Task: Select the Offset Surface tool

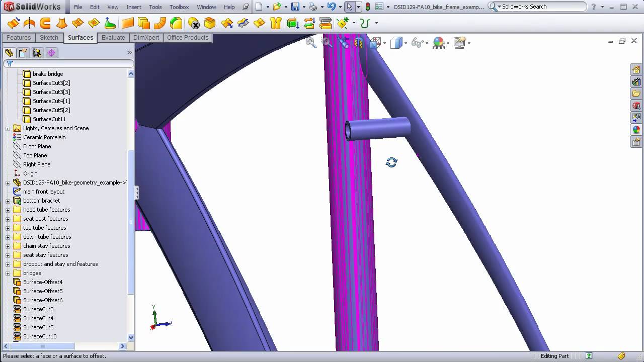Action: [144, 23]
